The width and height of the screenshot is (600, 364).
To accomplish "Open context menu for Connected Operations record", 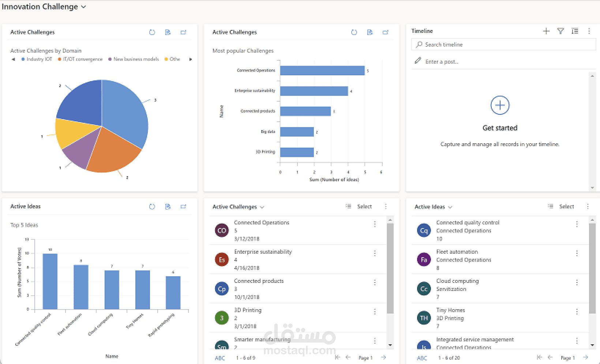I will [375, 224].
